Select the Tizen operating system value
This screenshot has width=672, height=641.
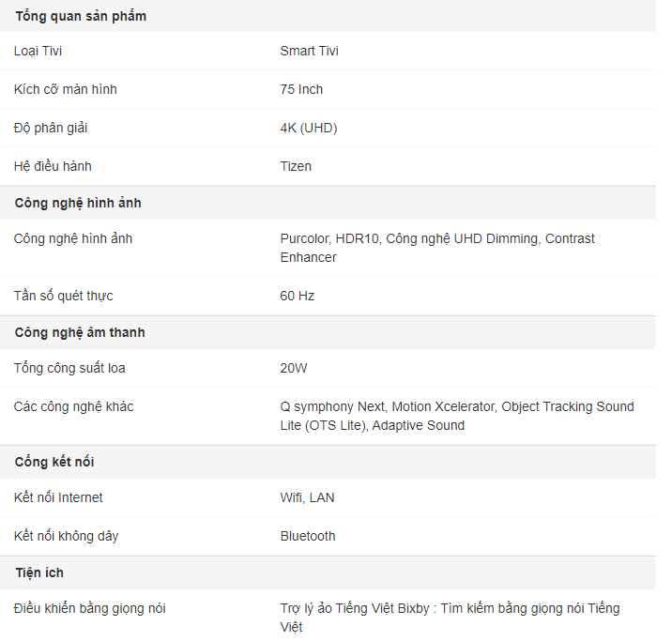click(x=296, y=166)
